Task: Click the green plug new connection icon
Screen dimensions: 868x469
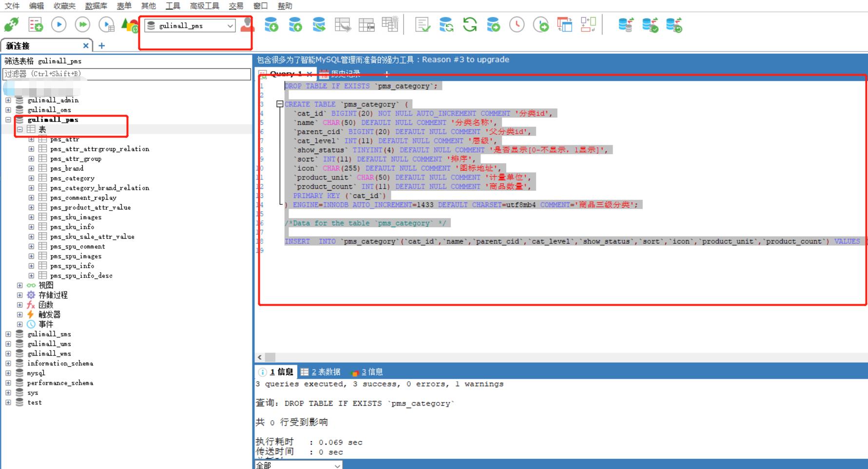Action: (x=11, y=24)
